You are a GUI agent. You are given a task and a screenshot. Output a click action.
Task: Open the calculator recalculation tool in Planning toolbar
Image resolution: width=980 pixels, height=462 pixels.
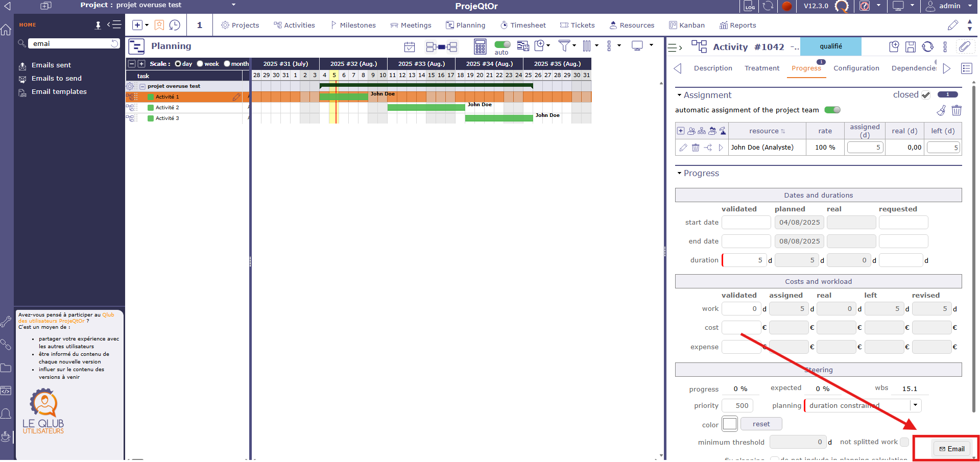click(x=480, y=46)
